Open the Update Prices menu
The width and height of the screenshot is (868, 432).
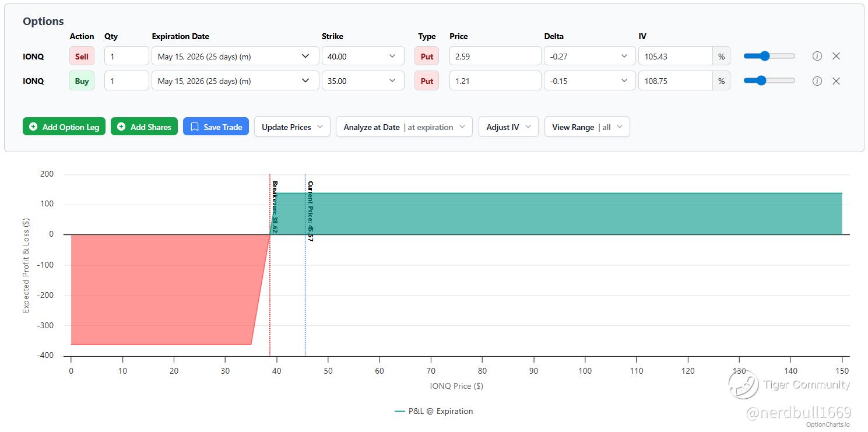coord(292,127)
